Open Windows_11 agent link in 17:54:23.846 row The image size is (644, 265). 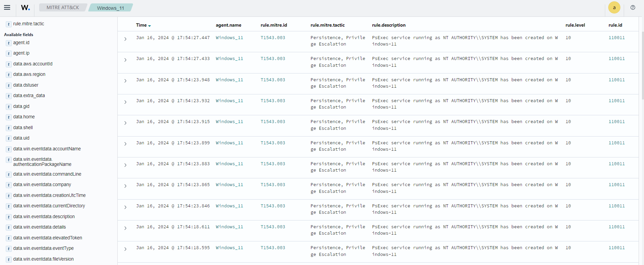point(229,206)
